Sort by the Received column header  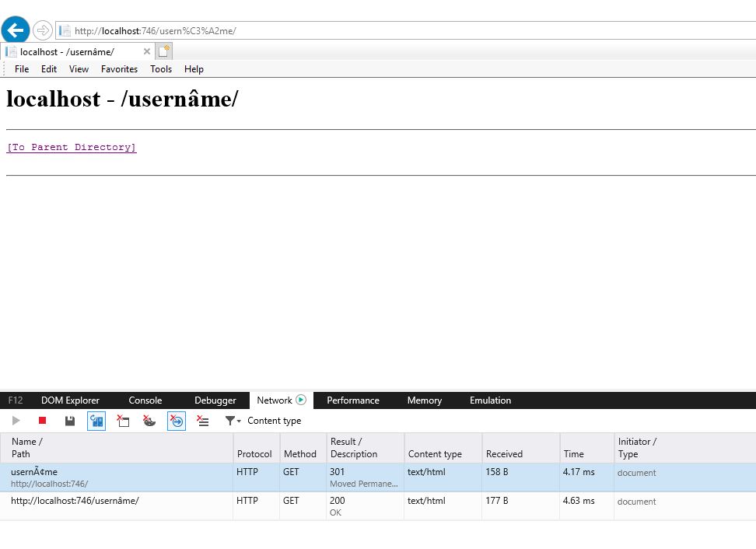point(520,448)
